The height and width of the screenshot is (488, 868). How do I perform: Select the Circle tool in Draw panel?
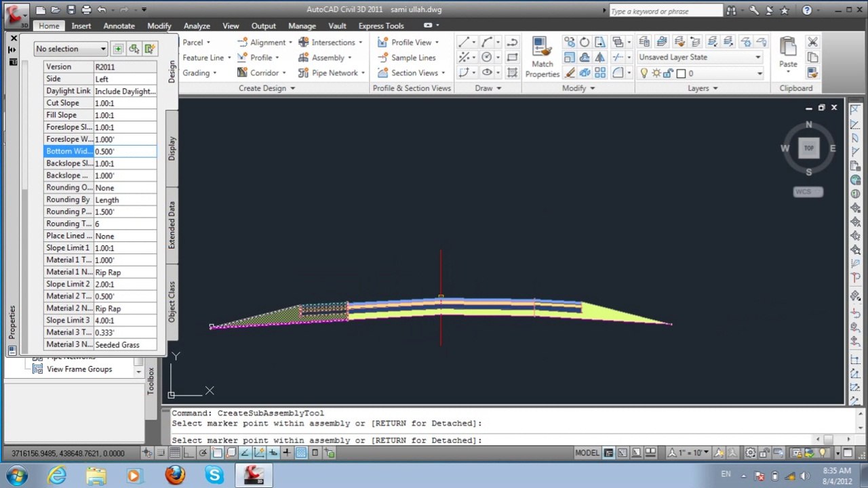pyautogui.click(x=486, y=58)
